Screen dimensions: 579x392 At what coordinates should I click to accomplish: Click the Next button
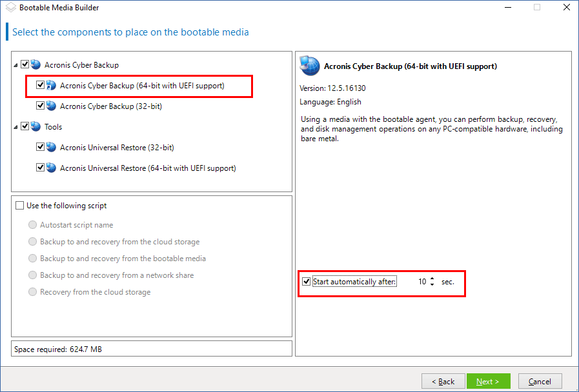pyautogui.click(x=488, y=381)
